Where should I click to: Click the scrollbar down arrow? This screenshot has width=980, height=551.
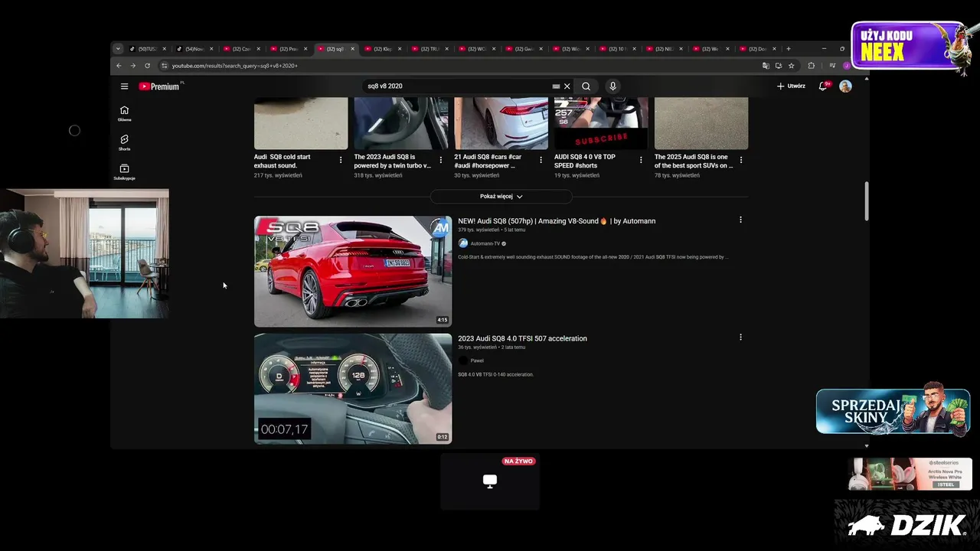click(x=867, y=445)
